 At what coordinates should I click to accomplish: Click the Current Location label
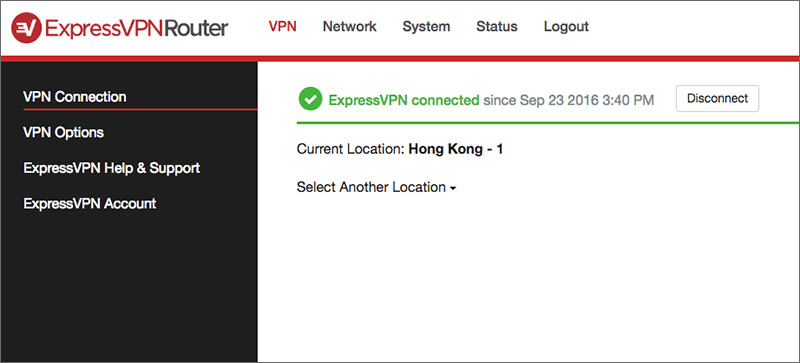point(351,150)
